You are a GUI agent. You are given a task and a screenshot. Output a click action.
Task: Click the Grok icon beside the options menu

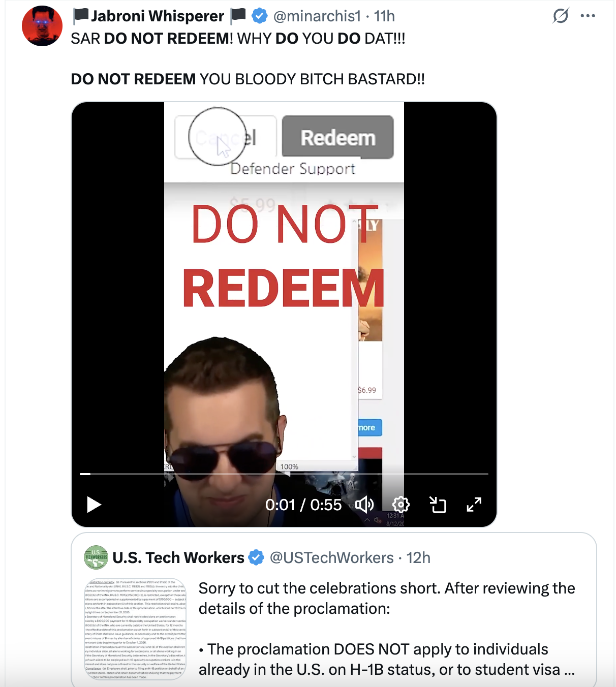pyautogui.click(x=561, y=16)
